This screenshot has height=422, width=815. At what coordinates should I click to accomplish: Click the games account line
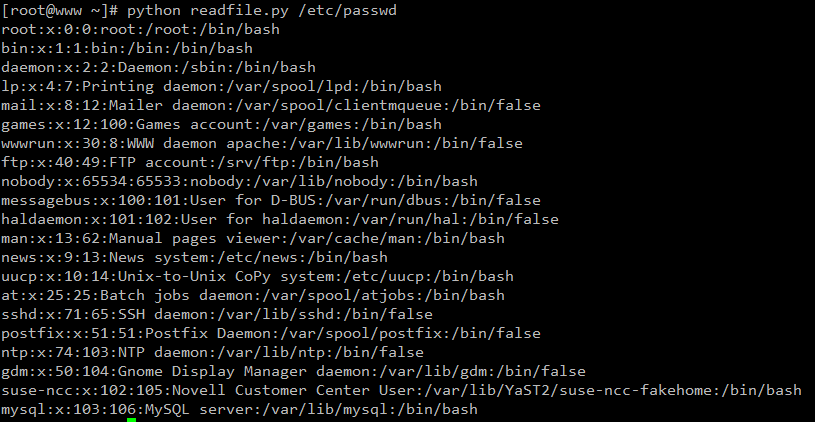221,124
